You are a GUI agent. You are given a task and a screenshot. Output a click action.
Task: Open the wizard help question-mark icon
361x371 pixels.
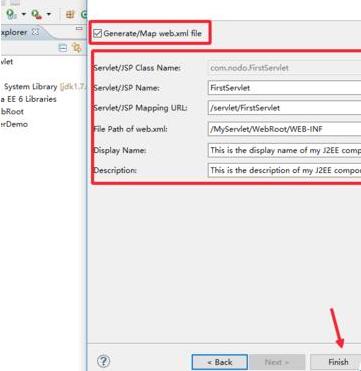pos(104,361)
